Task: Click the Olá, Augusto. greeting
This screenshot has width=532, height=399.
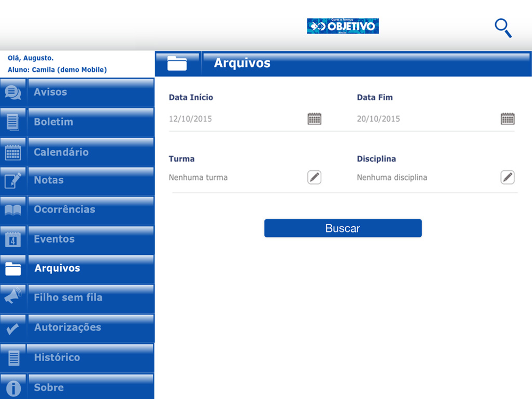Action: [x=30, y=58]
